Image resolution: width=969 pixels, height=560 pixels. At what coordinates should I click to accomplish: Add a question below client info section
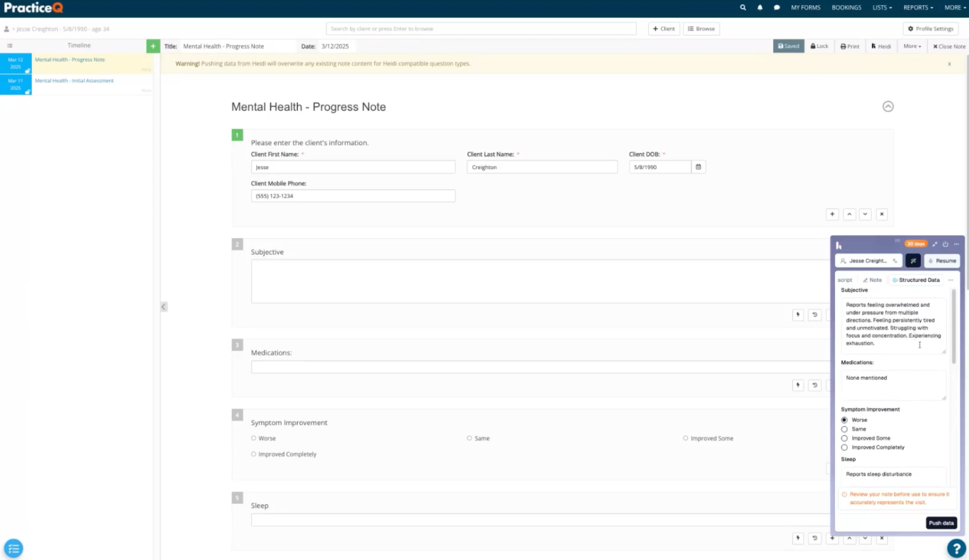832,214
